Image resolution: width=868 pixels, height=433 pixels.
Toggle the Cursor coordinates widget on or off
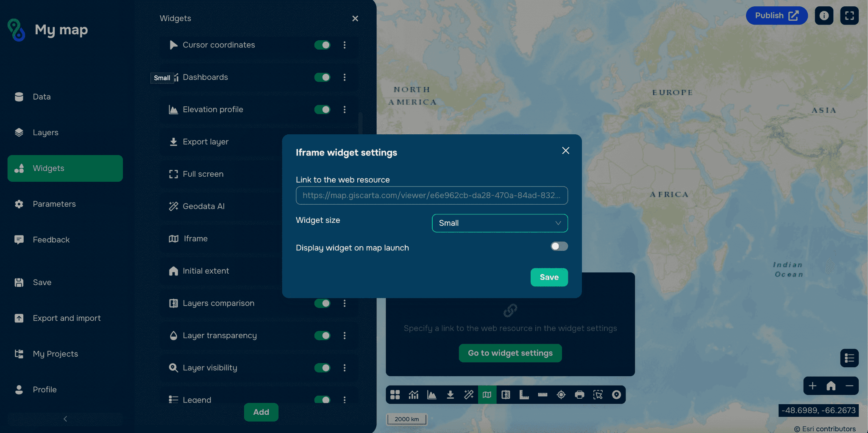[323, 45]
